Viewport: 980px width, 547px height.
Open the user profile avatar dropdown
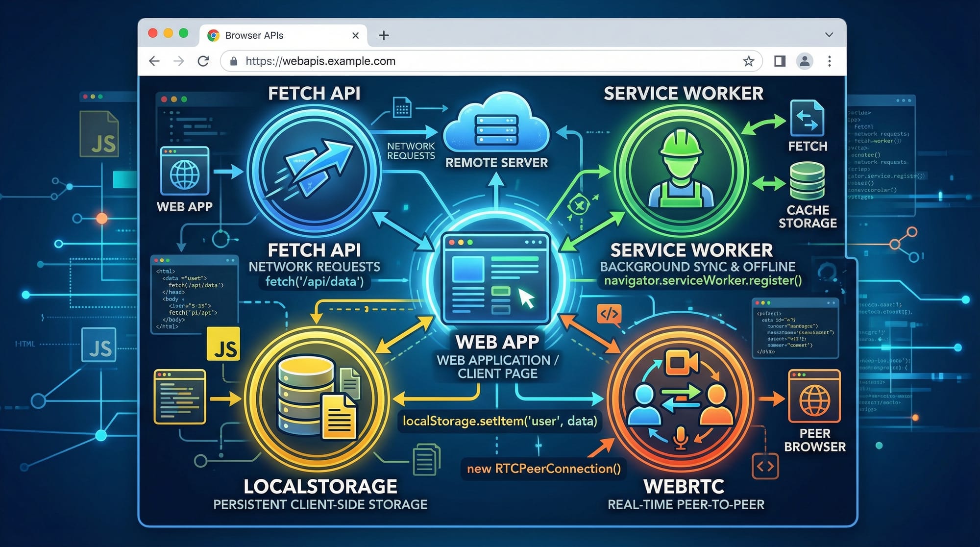coord(804,61)
